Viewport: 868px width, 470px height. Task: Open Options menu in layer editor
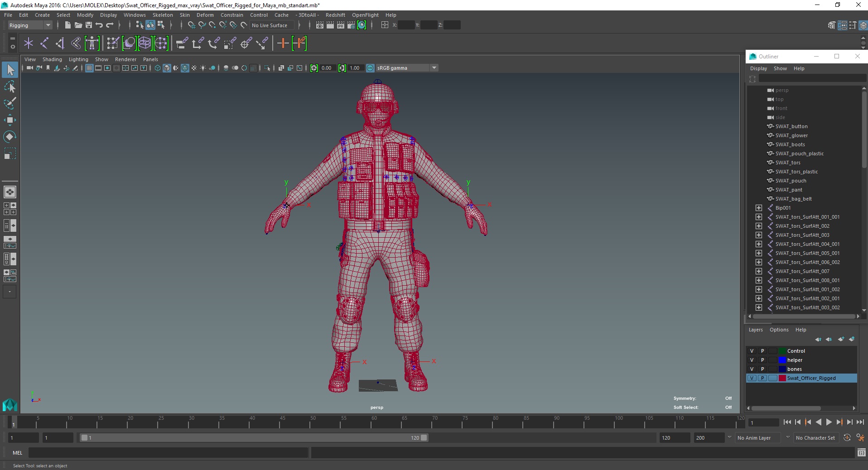coord(779,330)
